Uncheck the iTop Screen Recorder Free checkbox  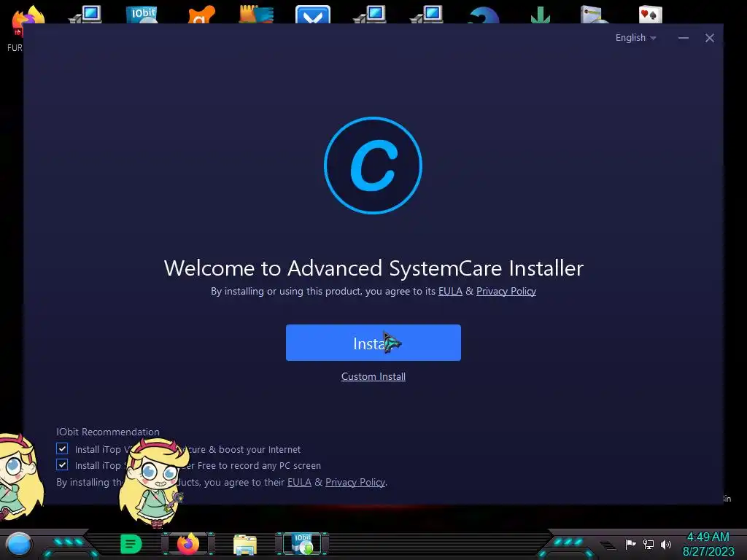click(x=62, y=464)
